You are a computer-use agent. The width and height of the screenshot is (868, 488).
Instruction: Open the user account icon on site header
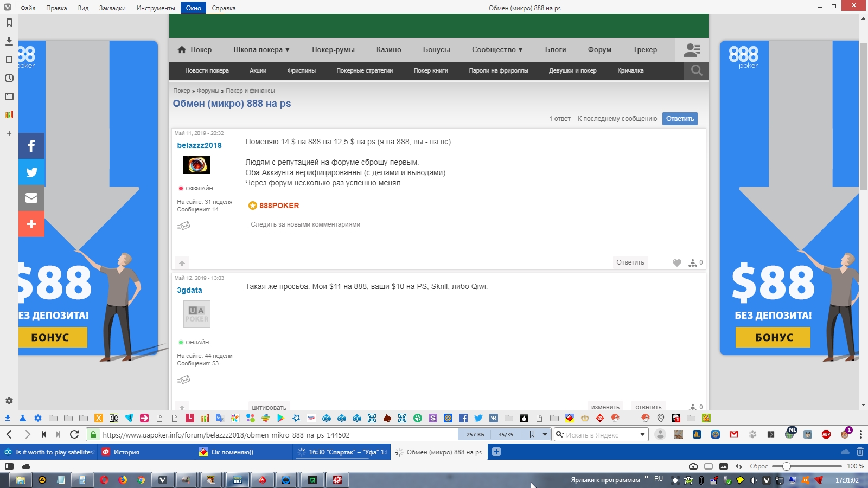(x=692, y=50)
